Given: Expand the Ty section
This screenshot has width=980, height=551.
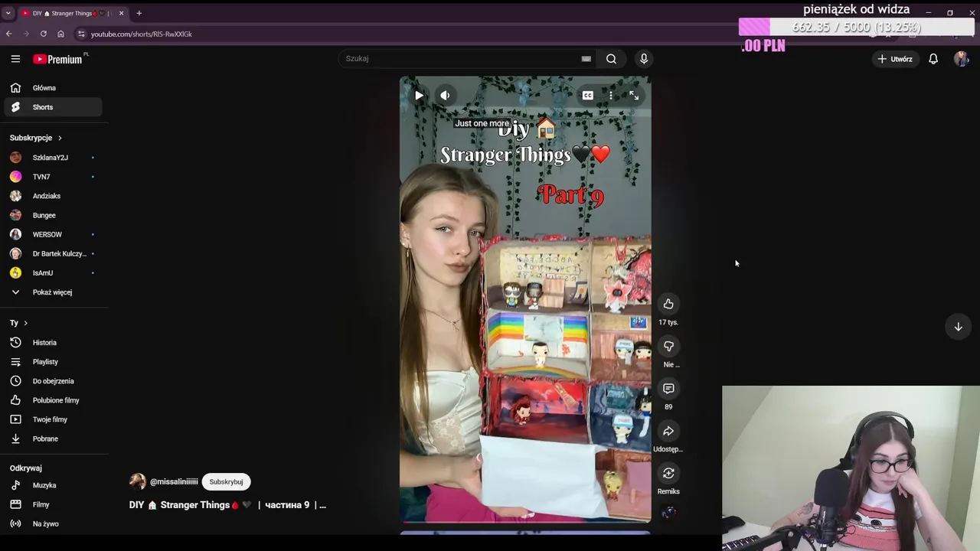Looking at the screenshot, I should click(19, 323).
